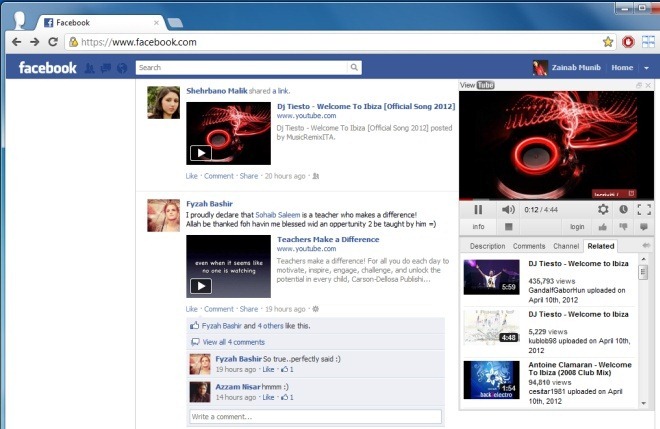Open the blue grid extension icon

[x=648, y=42]
